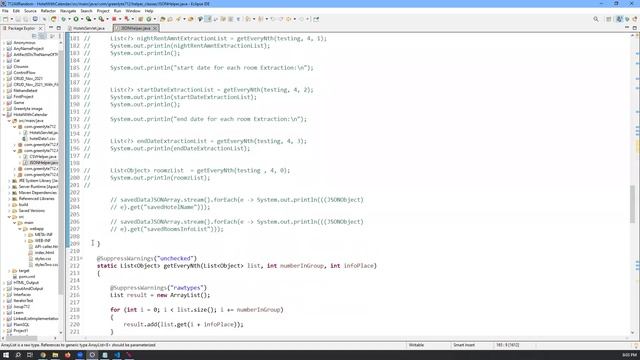Click the Debug toolbar icon
640x360 pixels.
pos(64,19)
